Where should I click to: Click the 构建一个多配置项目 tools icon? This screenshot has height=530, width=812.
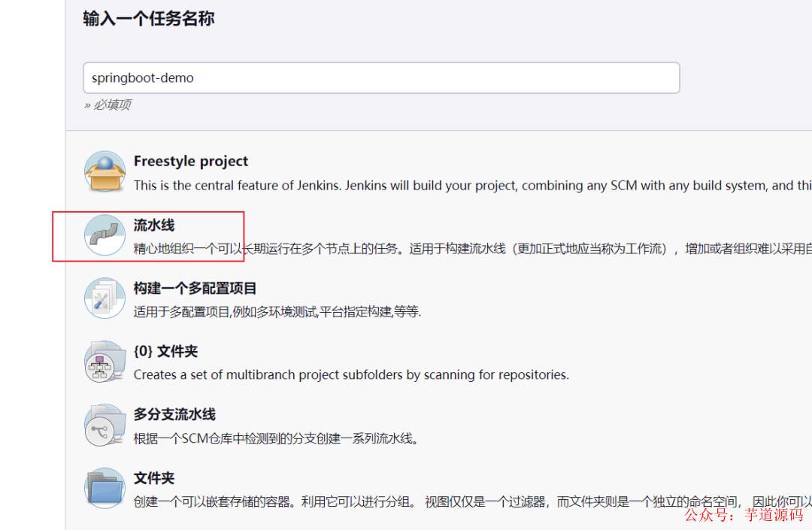coord(105,298)
